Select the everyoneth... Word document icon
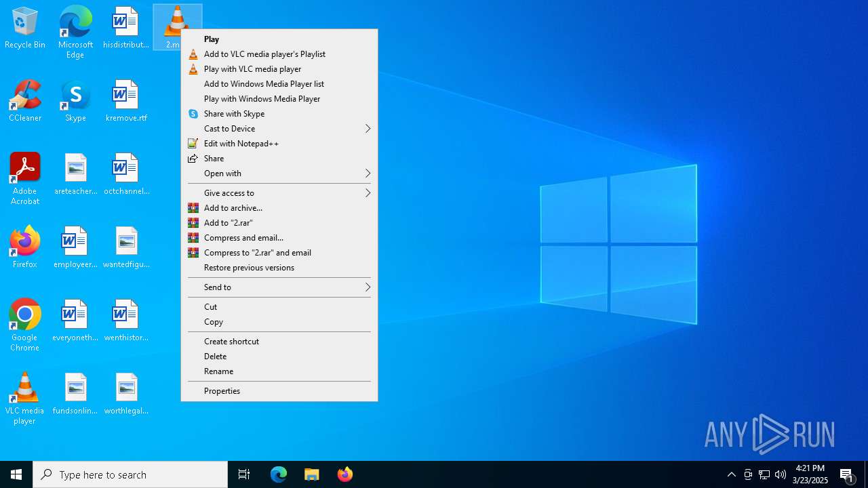 (75, 321)
